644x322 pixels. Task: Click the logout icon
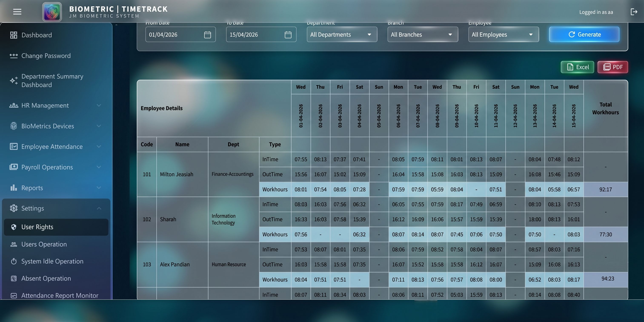634,12
